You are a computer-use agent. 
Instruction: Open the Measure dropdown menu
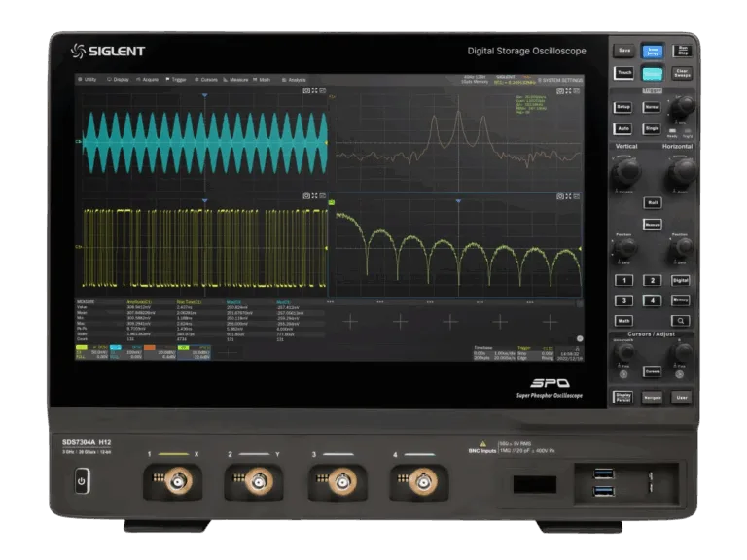[x=235, y=79]
